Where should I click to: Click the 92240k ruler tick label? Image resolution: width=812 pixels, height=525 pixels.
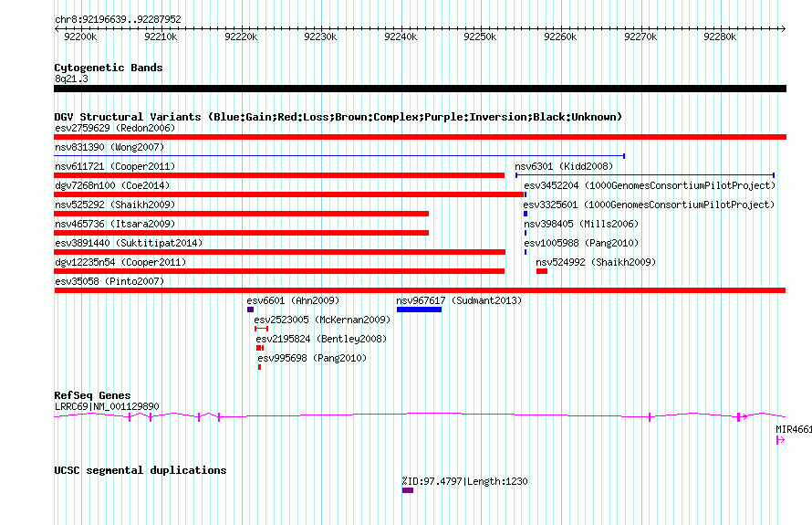point(401,37)
